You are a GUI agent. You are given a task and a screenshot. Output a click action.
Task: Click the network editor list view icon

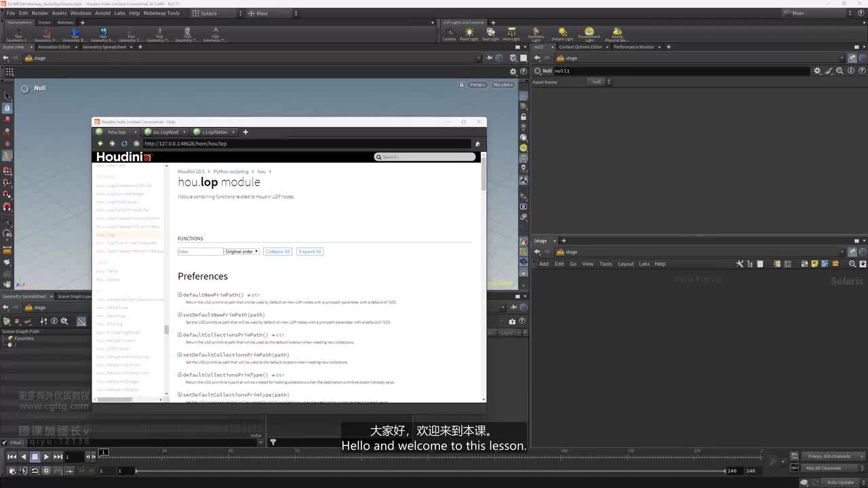(x=760, y=264)
